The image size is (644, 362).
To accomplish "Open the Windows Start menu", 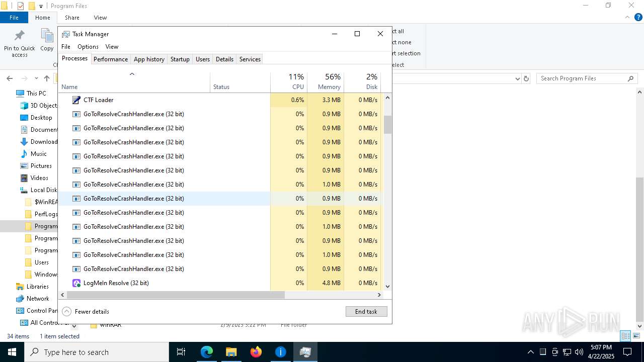I will [12, 352].
